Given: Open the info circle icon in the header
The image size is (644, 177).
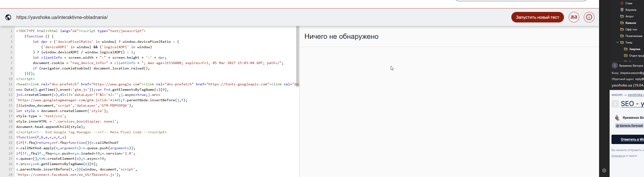Looking at the screenshot, I should pos(589,17).
